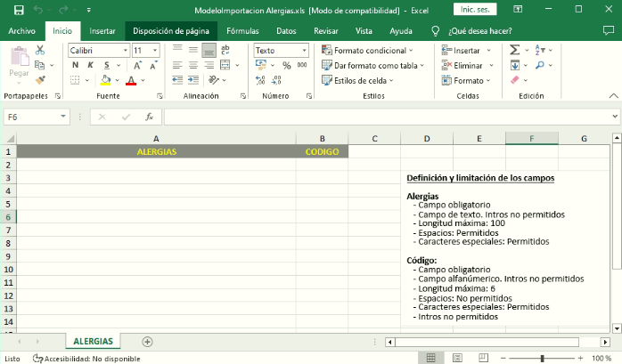Open the Name Box dropdown arrow
Image resolution: width=622 pixels, height=364 pixels.
[63, 117]
